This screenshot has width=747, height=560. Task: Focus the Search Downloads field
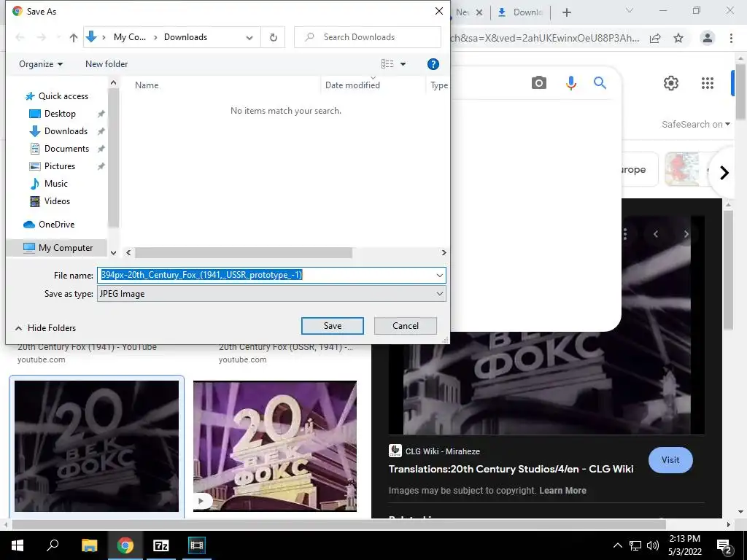click(368, 37)
